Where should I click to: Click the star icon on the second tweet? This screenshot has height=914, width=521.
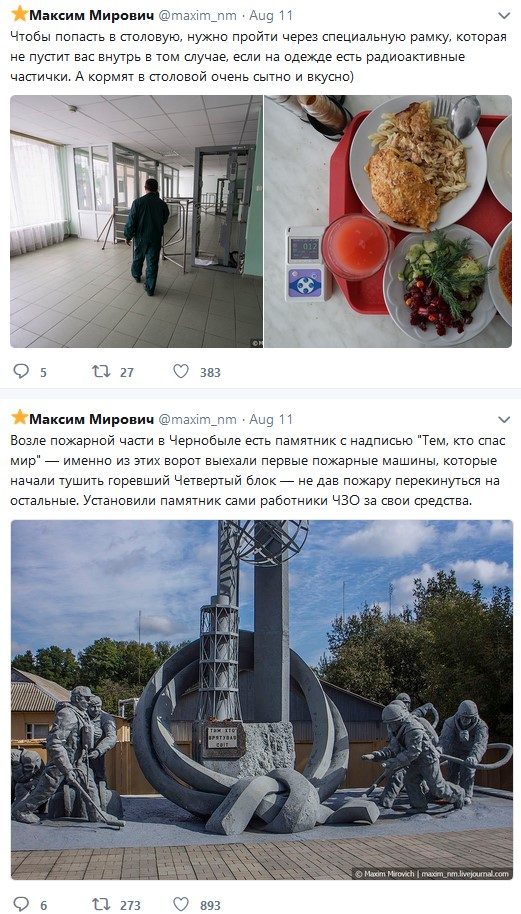pyautogui.click(x=20, y=417)
